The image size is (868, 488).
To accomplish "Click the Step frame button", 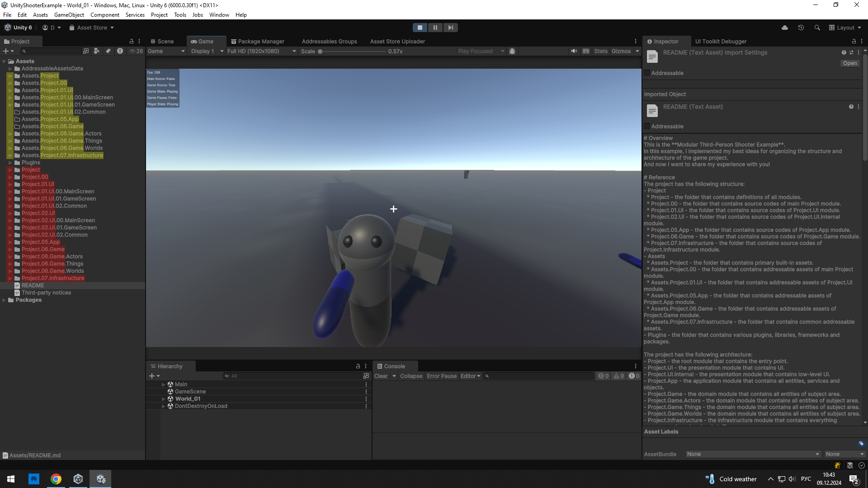I will tap(450, 28).
